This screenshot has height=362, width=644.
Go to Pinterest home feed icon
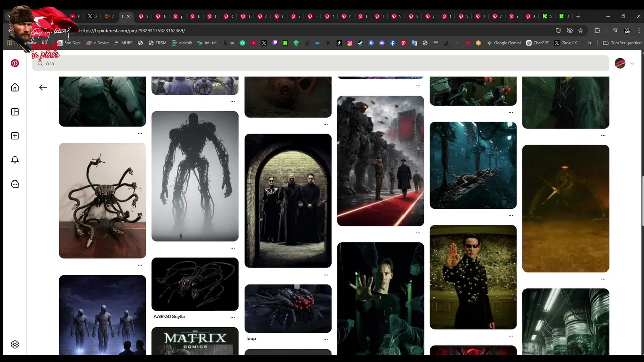15,87
